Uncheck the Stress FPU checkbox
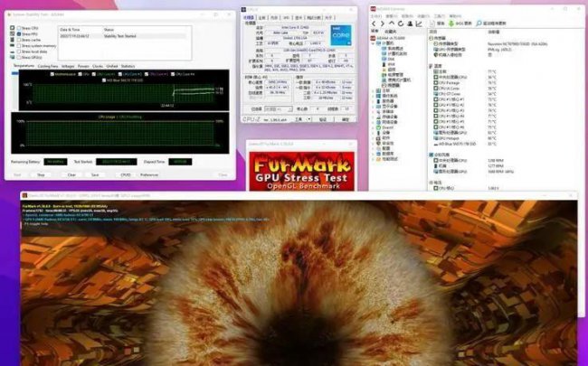Screen dimensions: 588x366 (x=19, y=34)
